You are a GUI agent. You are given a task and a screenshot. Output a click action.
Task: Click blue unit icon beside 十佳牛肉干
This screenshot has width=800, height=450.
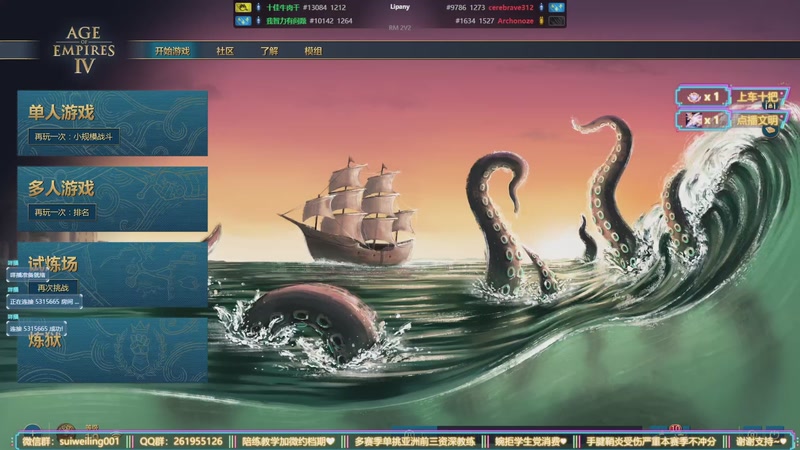tap(259, 7)
